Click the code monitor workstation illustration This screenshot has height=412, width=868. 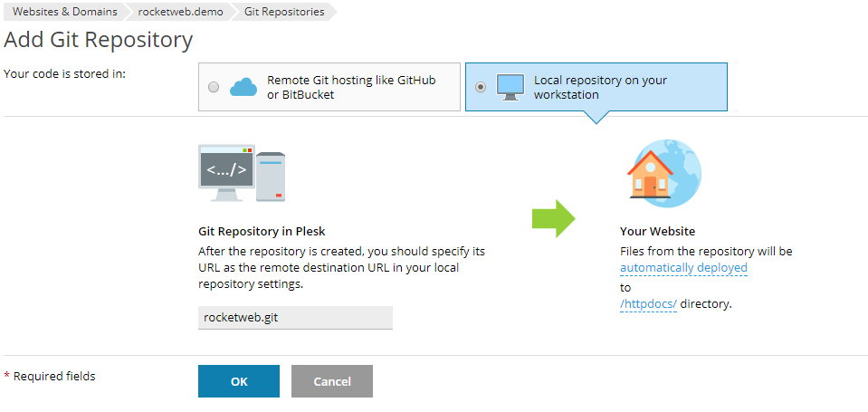(x=226, y=173)
